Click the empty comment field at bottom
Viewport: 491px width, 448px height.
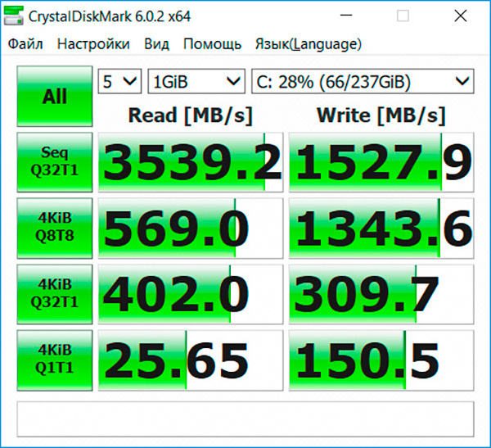[x=245, y=419]
